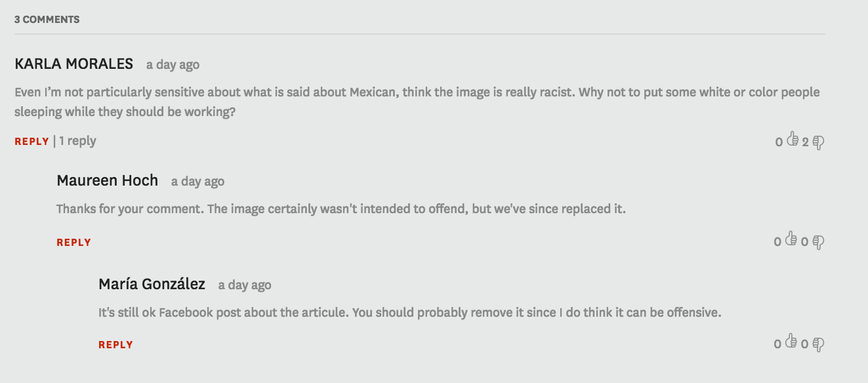Click María González's comment text
The height and width of the screenshot is (383, 868).
click(409, 312)
